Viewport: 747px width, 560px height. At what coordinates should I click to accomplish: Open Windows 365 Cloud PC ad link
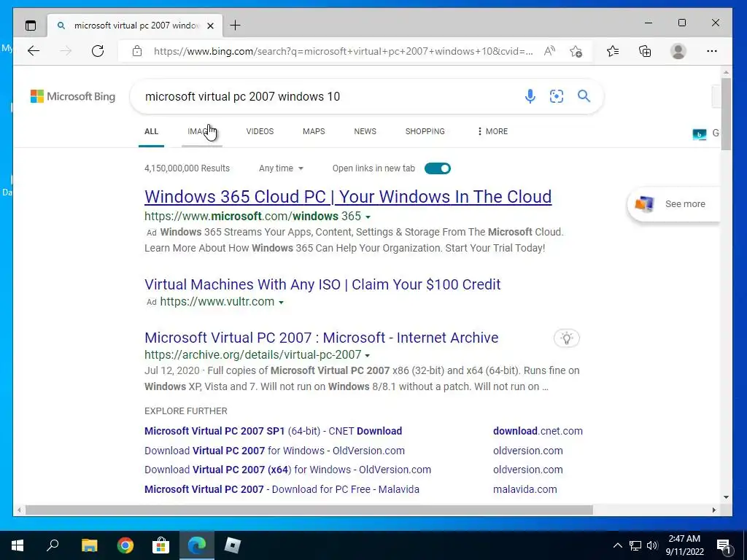pos(348,197)
